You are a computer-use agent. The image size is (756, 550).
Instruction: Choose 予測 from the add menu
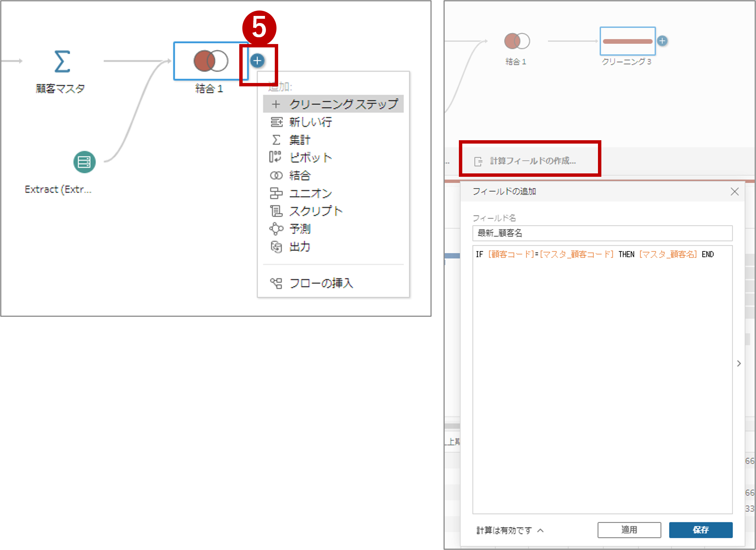click(x=333, y=229)
